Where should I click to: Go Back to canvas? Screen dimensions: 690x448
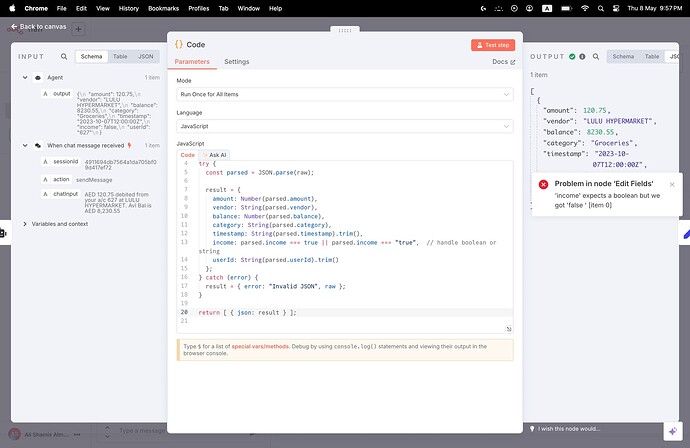coord(38,26)
